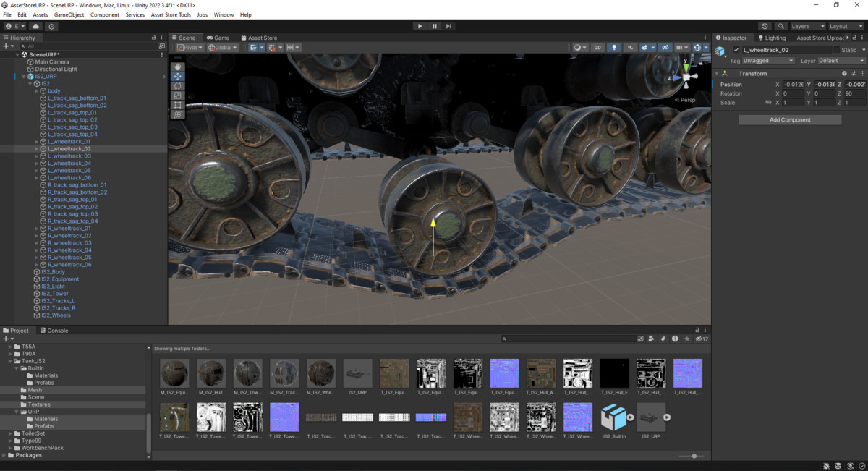Viewport: 868px width, 471px height.
Task: Uncheck the L_wheeltrack_02 active checkbox
Action: point(736,50)
